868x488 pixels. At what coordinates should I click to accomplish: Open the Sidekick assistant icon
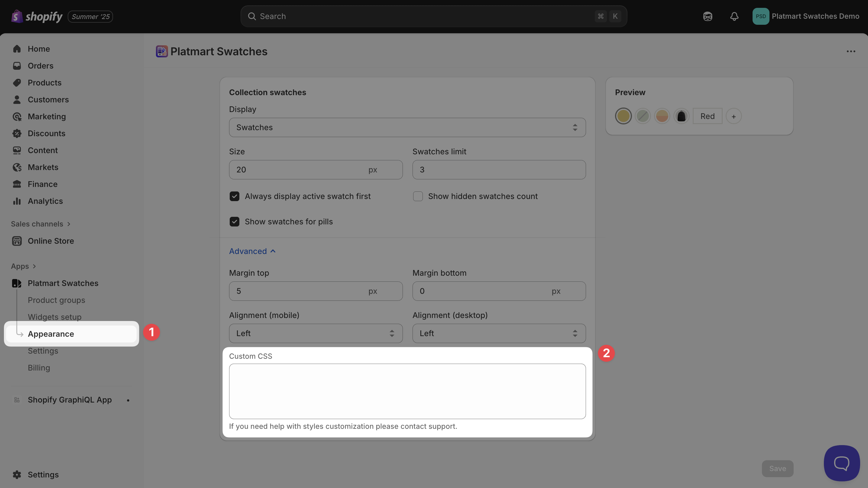point(708,16)
